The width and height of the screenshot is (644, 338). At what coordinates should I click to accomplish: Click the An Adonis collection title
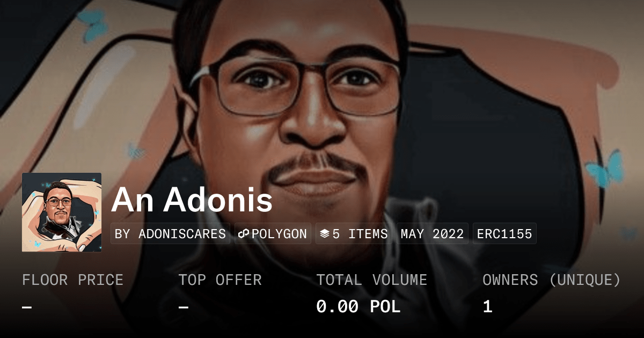tap(192, 200)
